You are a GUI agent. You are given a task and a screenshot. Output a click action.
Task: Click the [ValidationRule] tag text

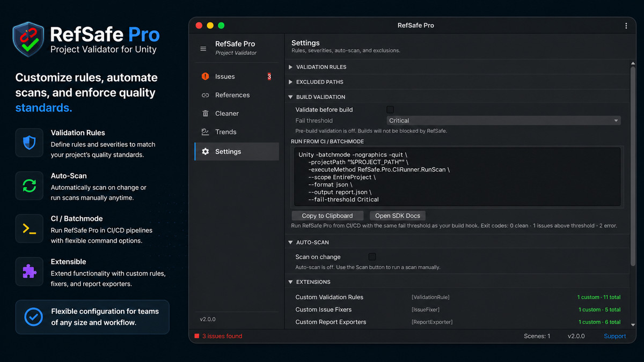[430, 297]
